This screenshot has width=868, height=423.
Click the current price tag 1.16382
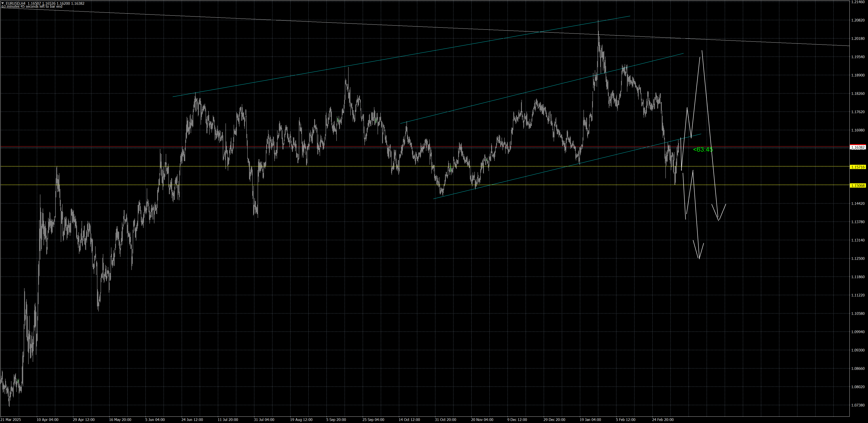point(858,147)
